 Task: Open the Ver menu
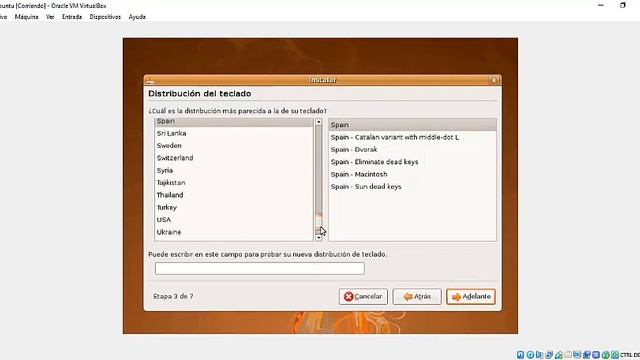point(50,17)
